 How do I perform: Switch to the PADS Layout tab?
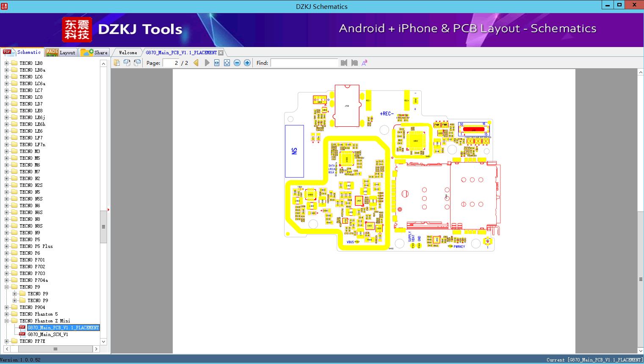(61, 52)
